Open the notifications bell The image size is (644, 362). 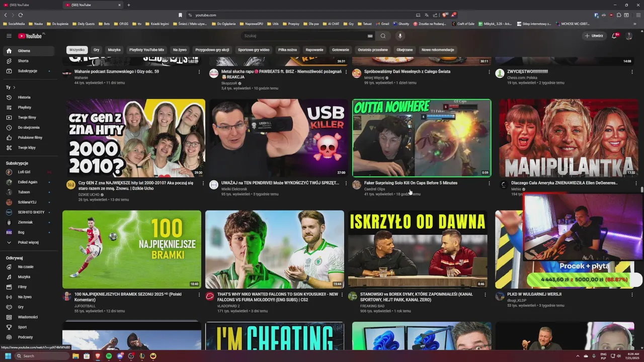tap(615, 36)
